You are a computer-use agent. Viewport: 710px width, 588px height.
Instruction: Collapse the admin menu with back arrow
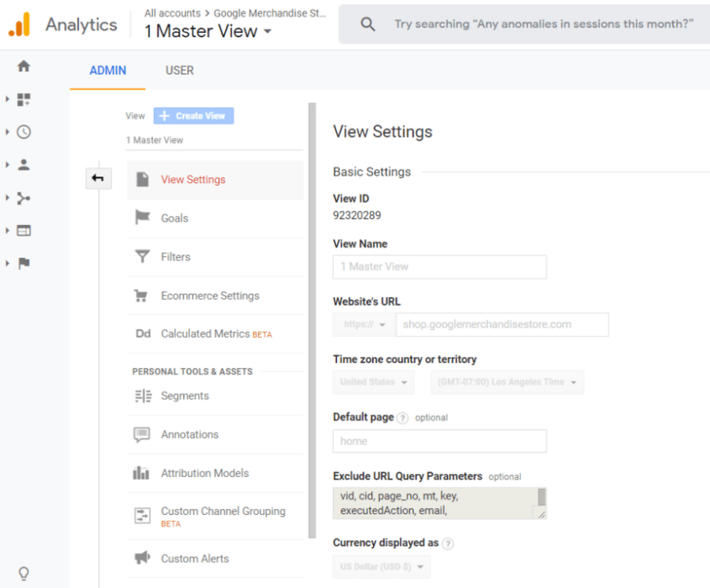coord(98,178)
